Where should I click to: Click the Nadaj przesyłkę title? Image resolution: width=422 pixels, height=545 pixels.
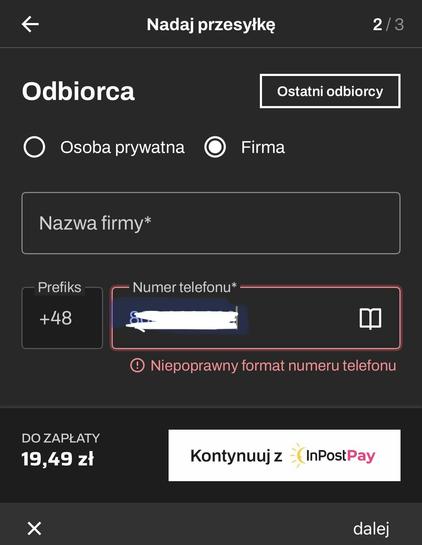[211, 25]
